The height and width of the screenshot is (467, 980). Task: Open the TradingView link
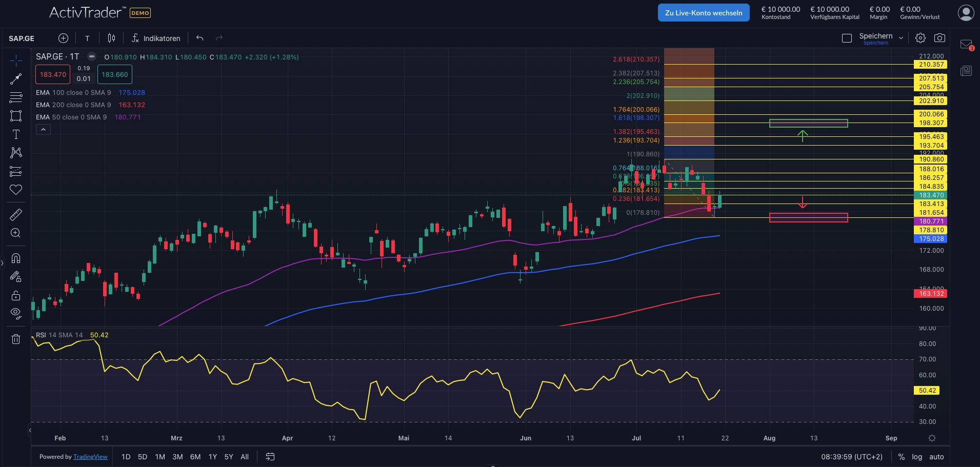(90, 457)
